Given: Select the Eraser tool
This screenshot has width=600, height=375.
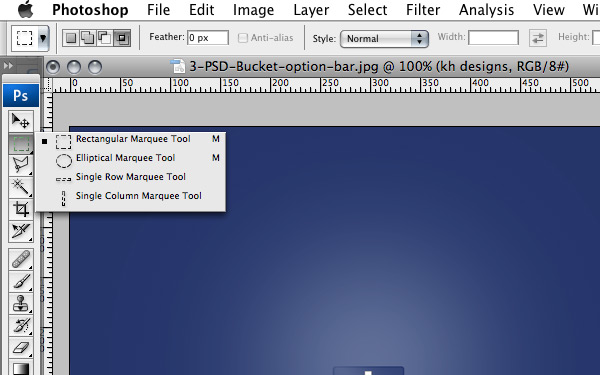Looking at the screenshot, I should pyautogui.click(x=21, y=348).
